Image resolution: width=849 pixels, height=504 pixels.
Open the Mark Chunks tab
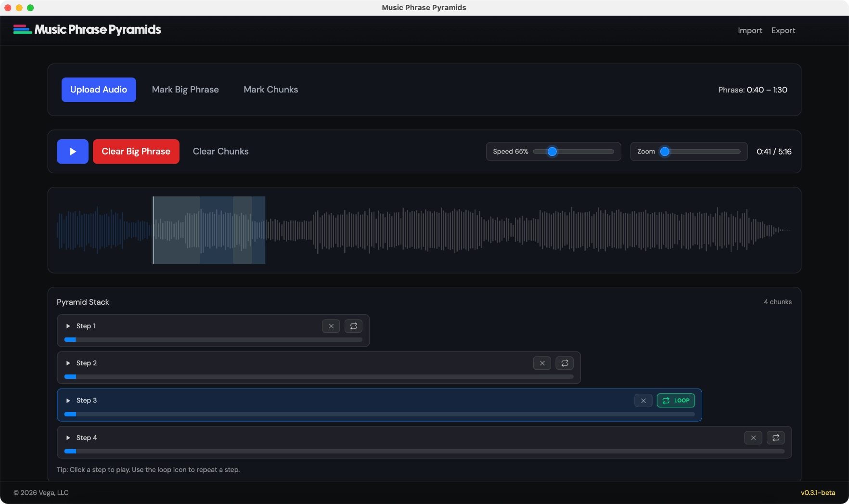[270, 90]
